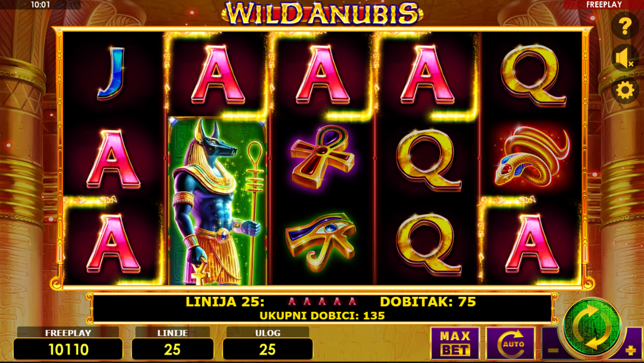Screen dimensions: 644x363
Task: Click the FREEPLAY label in top corner
Action: click(x=604, y=4)
